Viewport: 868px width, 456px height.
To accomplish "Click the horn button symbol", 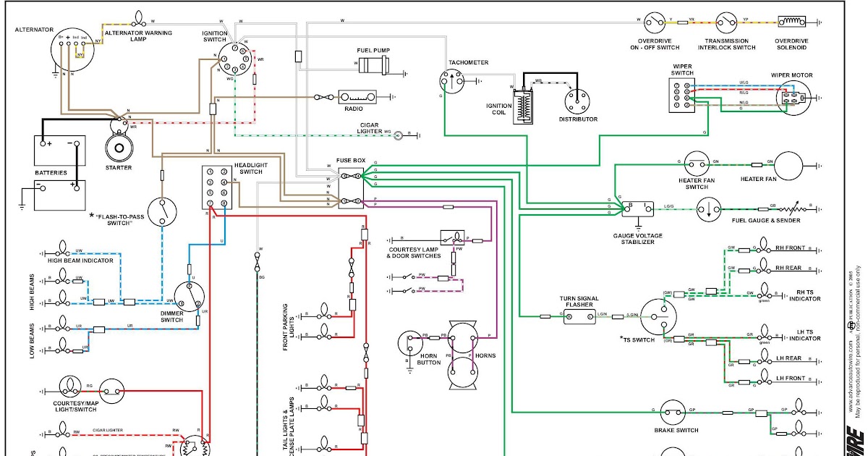I will pos(410,344).
